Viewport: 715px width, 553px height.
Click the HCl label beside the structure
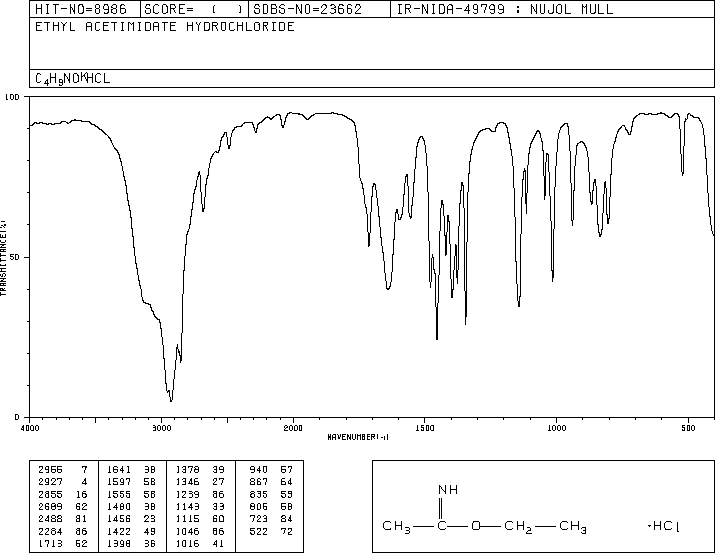point(663,526)
